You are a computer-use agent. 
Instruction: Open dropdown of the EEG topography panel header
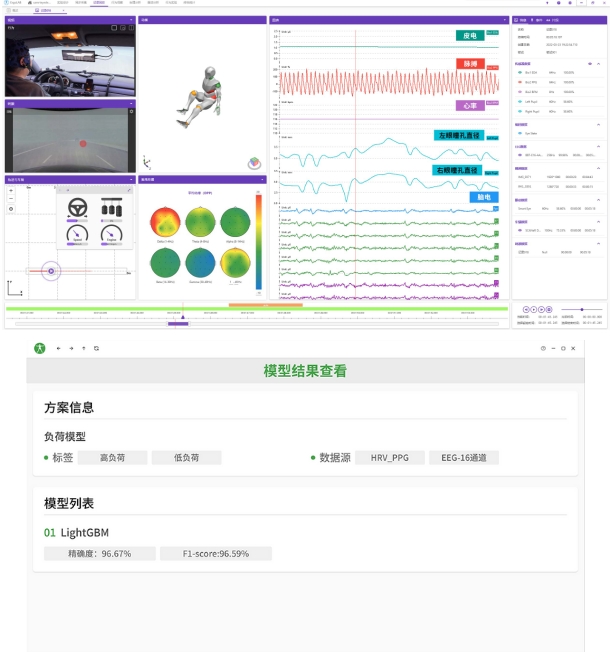click(x=262, y=180)
